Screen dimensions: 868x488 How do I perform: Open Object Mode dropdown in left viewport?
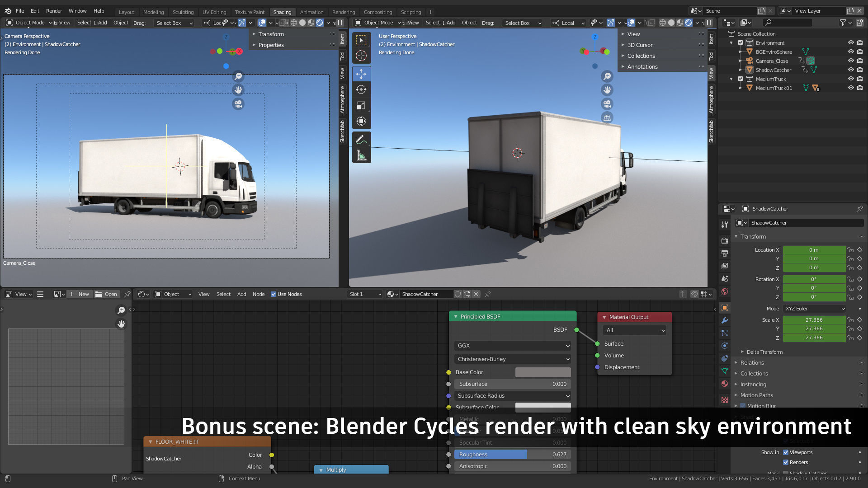[29, 23]
